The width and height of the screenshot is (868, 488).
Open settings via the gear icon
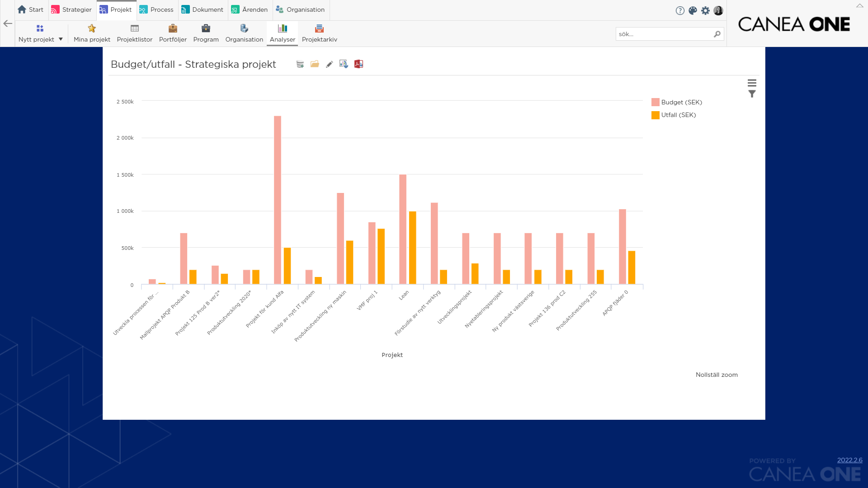point(705,10)
